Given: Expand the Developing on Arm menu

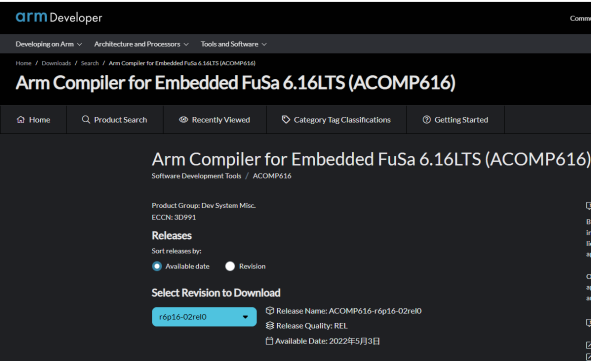Looking at the screenshot, I should pyautogui.click(x=49, y=44).
